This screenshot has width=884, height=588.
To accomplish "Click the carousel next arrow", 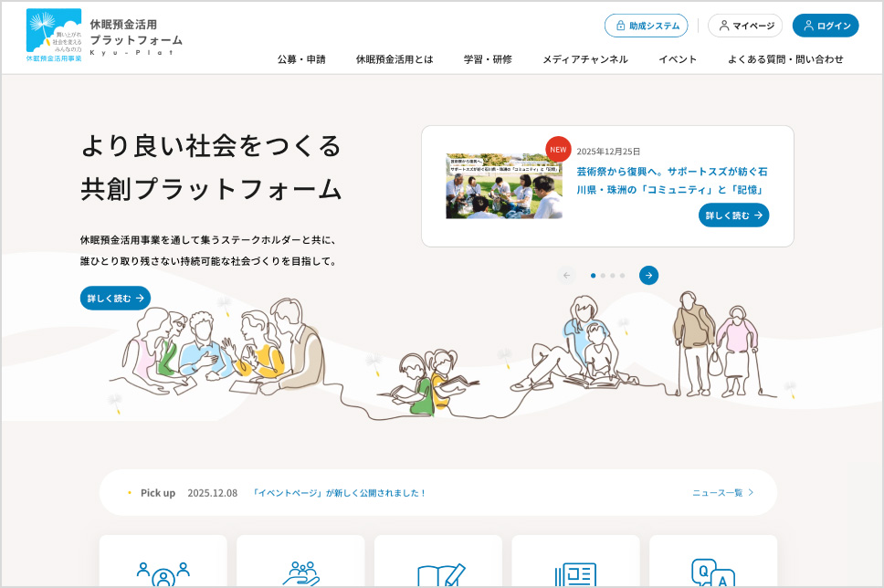I will click(648, 275).
